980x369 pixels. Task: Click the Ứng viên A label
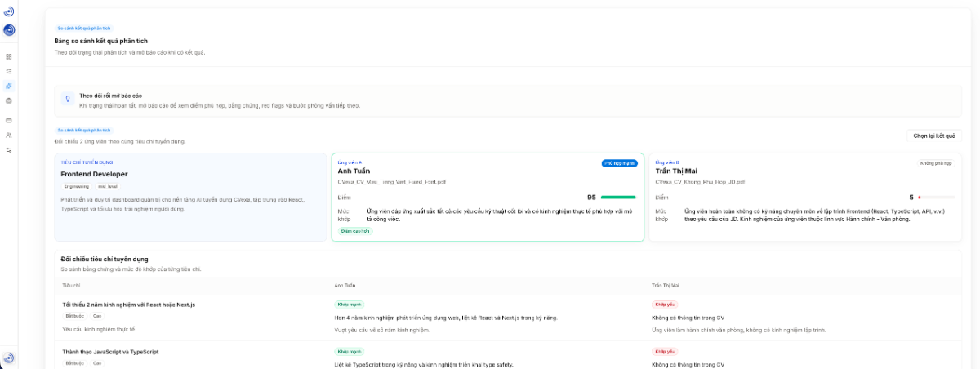pyautogui.click(x=350, y=162)
